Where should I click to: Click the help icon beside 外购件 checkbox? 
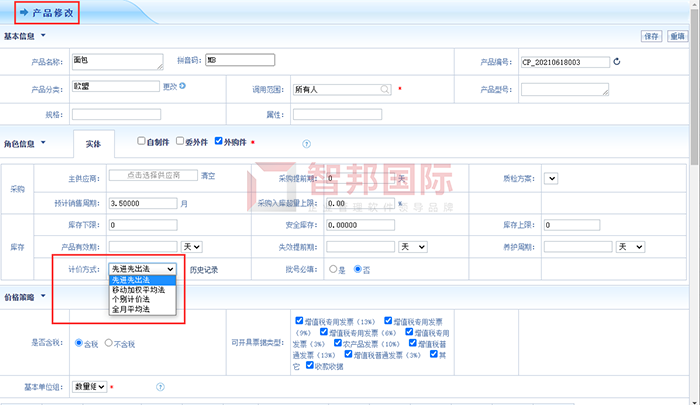pyautogui.click(x=306, y=144)
